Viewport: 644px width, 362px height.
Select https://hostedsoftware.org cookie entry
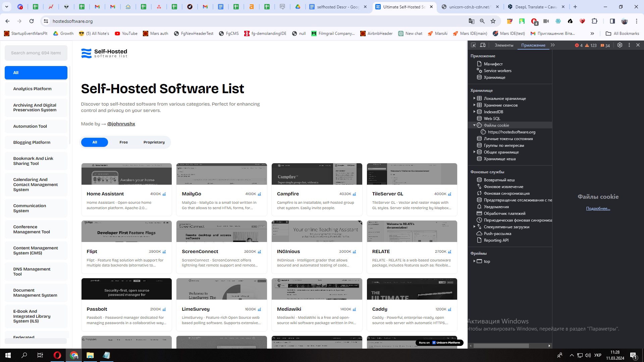coord(512,132)
